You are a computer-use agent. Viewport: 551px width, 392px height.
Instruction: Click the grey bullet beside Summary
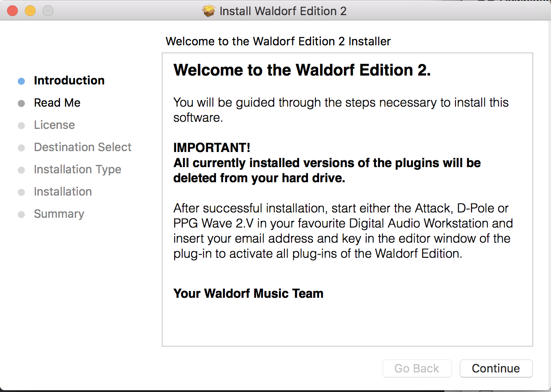[x=21, y=215]
